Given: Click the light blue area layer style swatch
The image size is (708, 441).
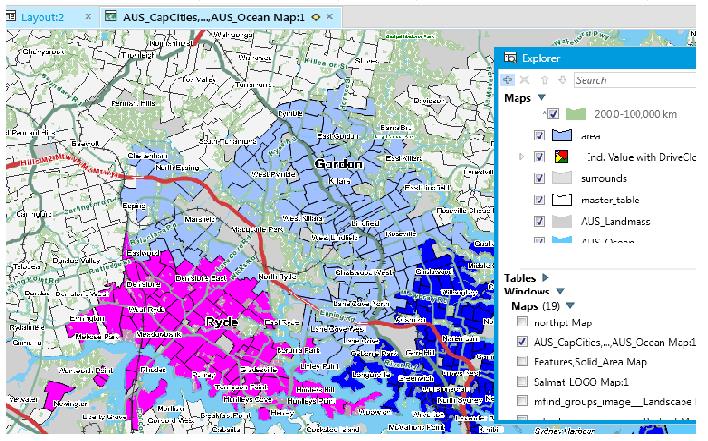Looking at the screenshot, I should coord(562,135).
